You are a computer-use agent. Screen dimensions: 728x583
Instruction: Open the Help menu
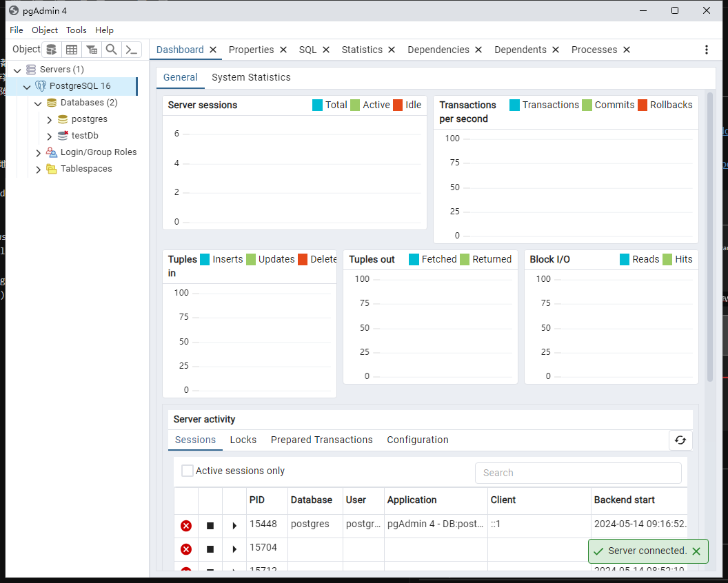(105, 30)
